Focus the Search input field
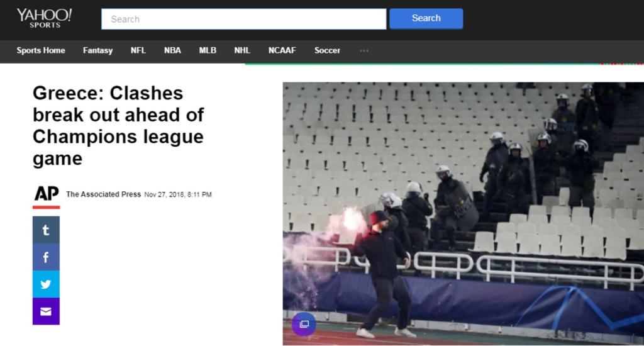 pyautogui.click(x=243, y=19)
